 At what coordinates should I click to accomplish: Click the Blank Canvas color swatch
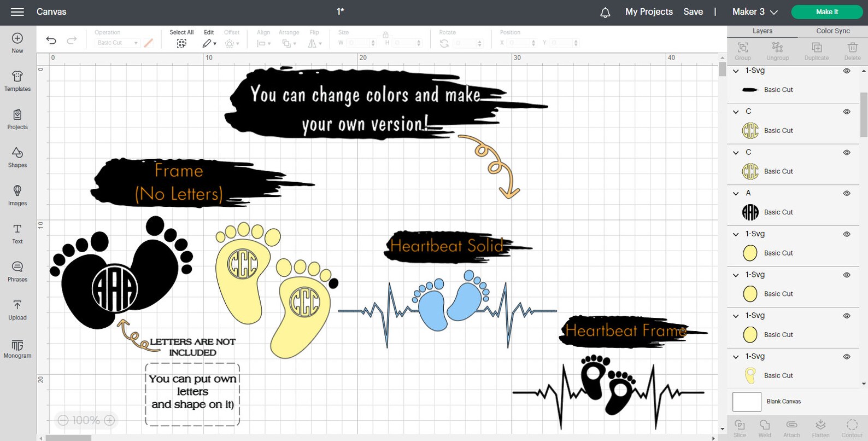(747, 402)
